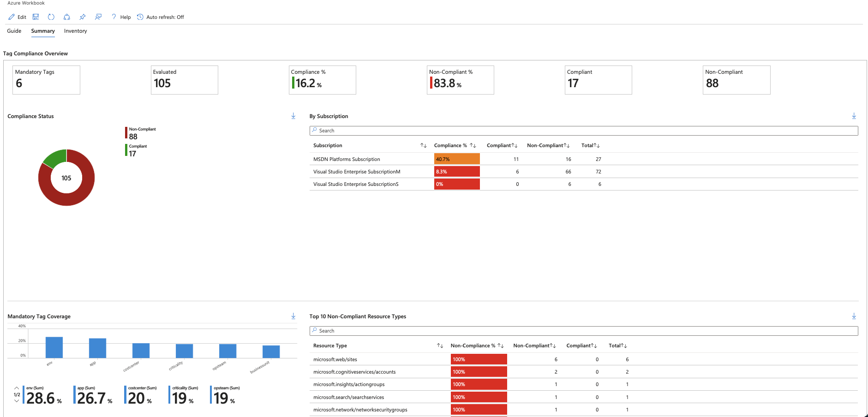Select the microsoft.cognitiveservices/accounts row

pyautogui.click(x=584, y=372)
